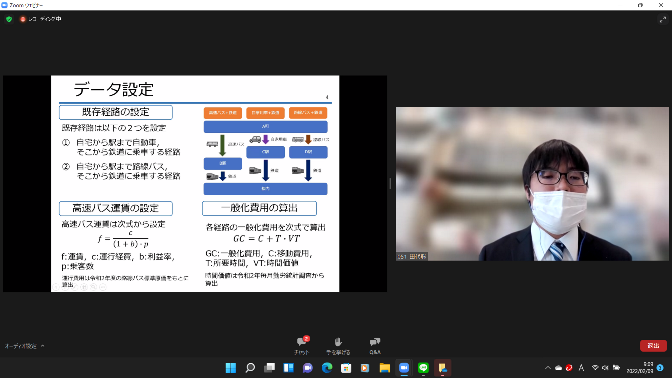Open the Windows Start menu

pos(231,368)
